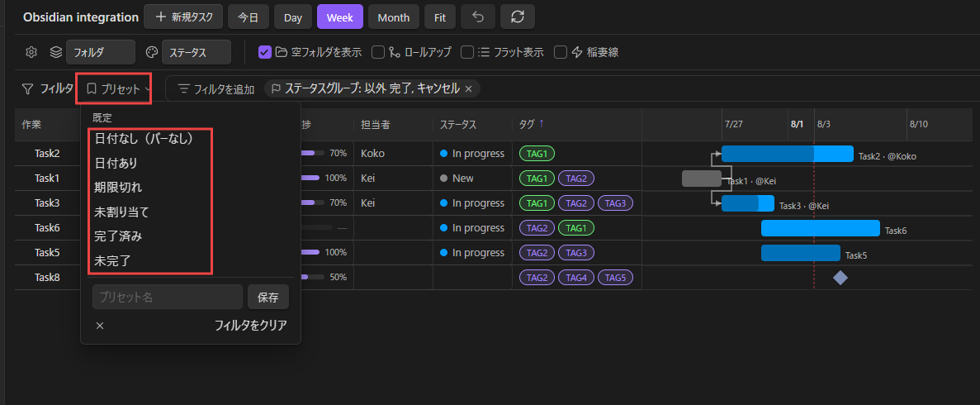
Task: Select preset 完了済み
Action: (118, 236)
